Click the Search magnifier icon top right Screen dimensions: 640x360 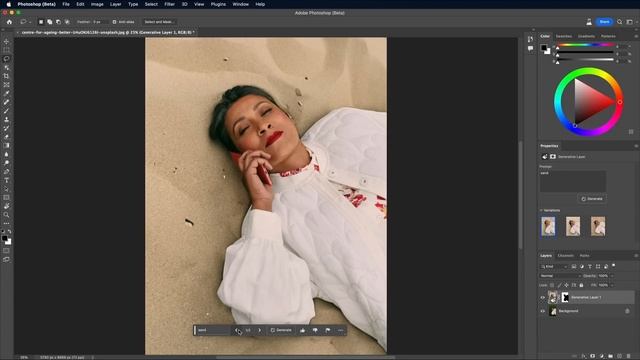[x=619, y=22]
